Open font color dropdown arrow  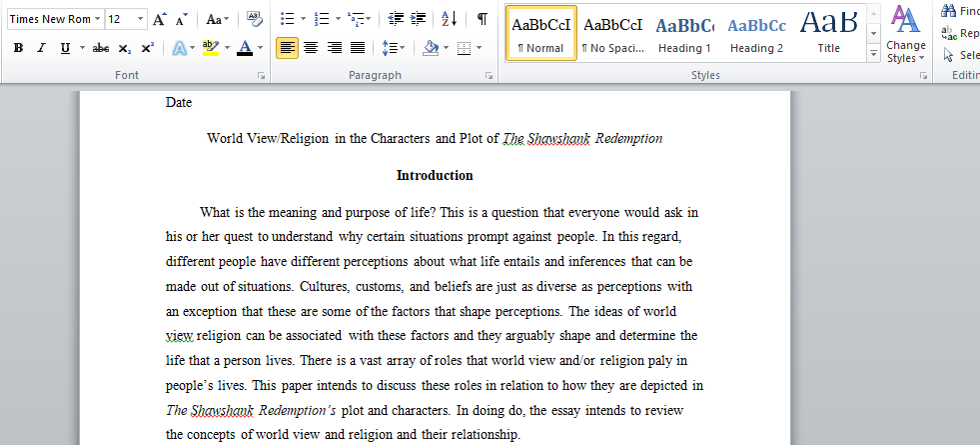[x=260, y=48]
